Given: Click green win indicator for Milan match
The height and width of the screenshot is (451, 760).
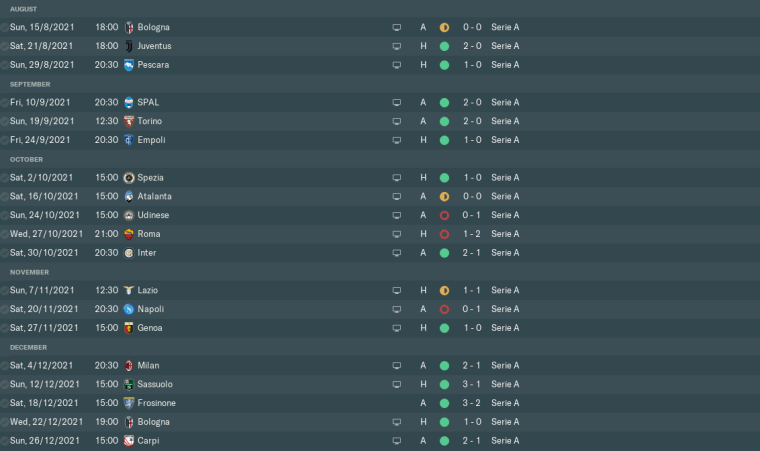Looking at the screenshot, I should [444, 365].
